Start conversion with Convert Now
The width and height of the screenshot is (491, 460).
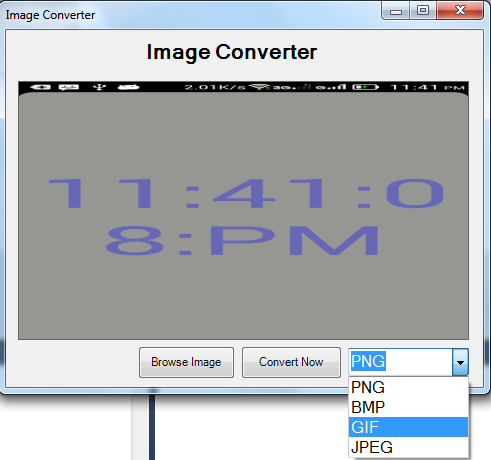291,362
